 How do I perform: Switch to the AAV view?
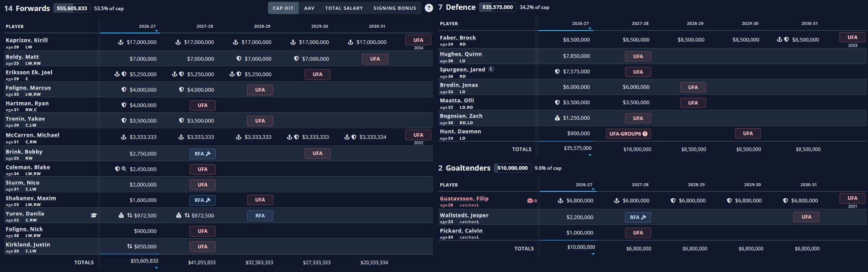[x=309, y=8]
